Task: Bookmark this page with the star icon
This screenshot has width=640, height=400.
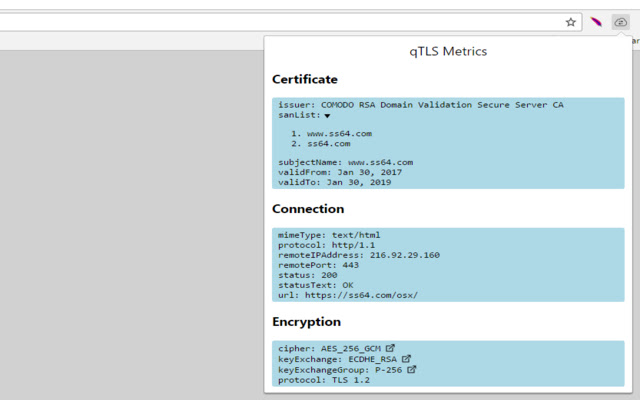Action: (571, 22)
